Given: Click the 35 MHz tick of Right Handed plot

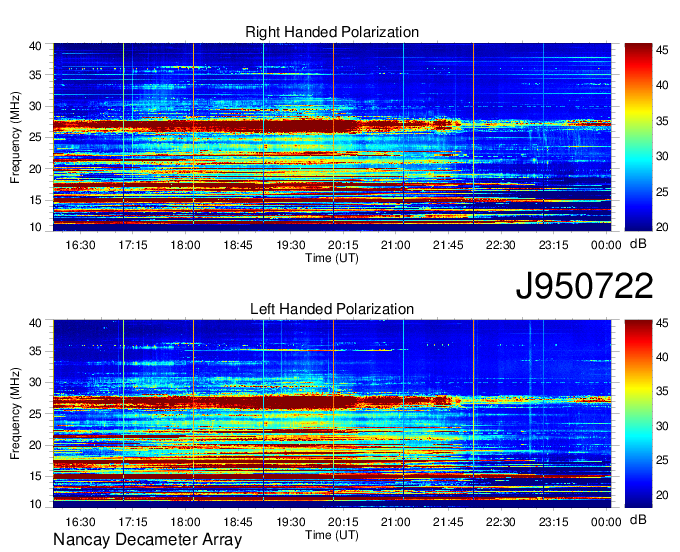Looking at the screenshot, I should (35, 75).
